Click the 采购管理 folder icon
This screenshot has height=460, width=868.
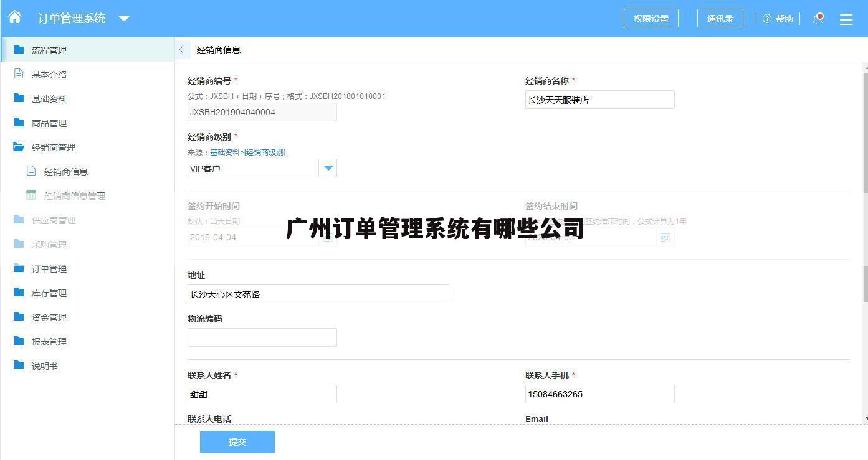[19, 243]
